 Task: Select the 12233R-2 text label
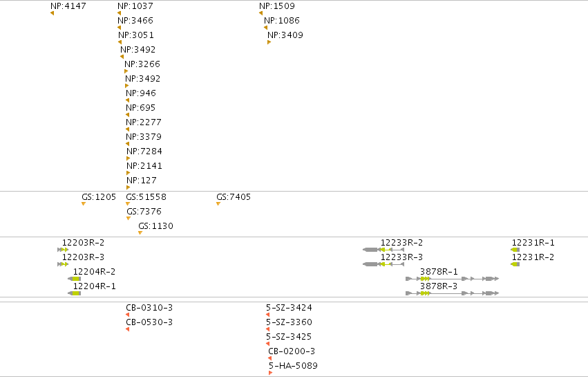(401, 243)
